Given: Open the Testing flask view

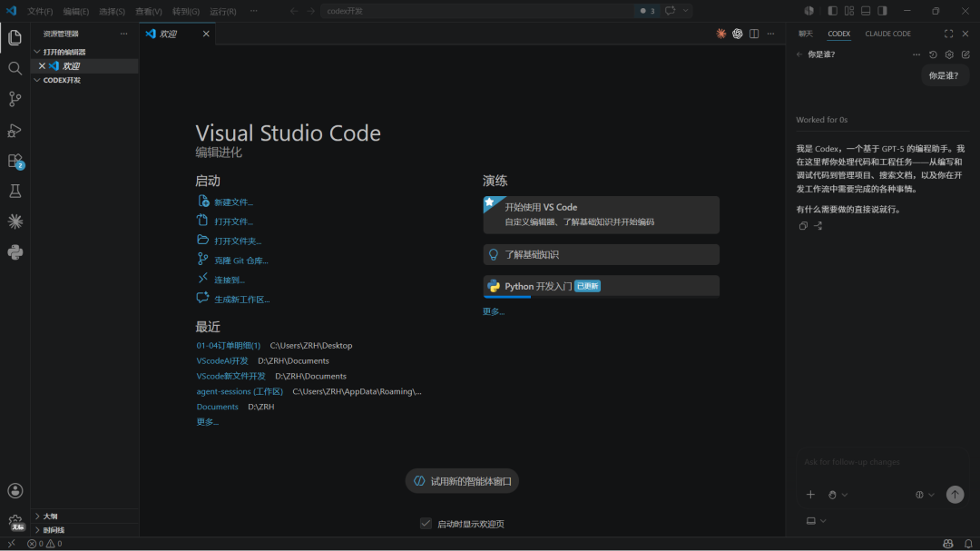Looking at the screenshot, I should point(15,191).
